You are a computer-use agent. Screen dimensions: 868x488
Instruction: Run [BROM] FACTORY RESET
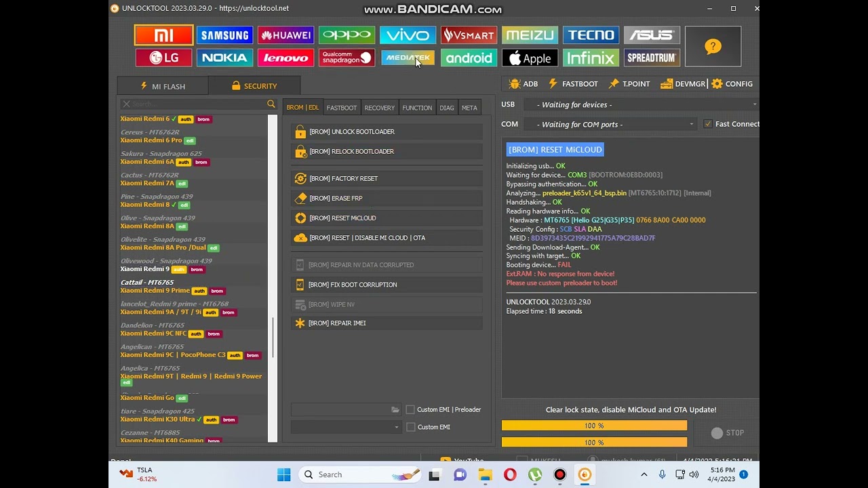coord(387,178)
